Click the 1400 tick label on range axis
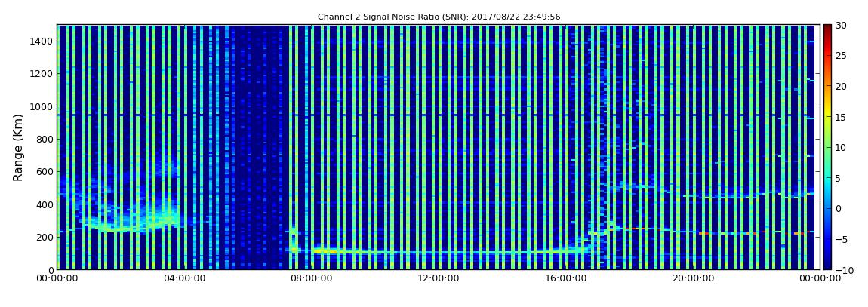 41,41
